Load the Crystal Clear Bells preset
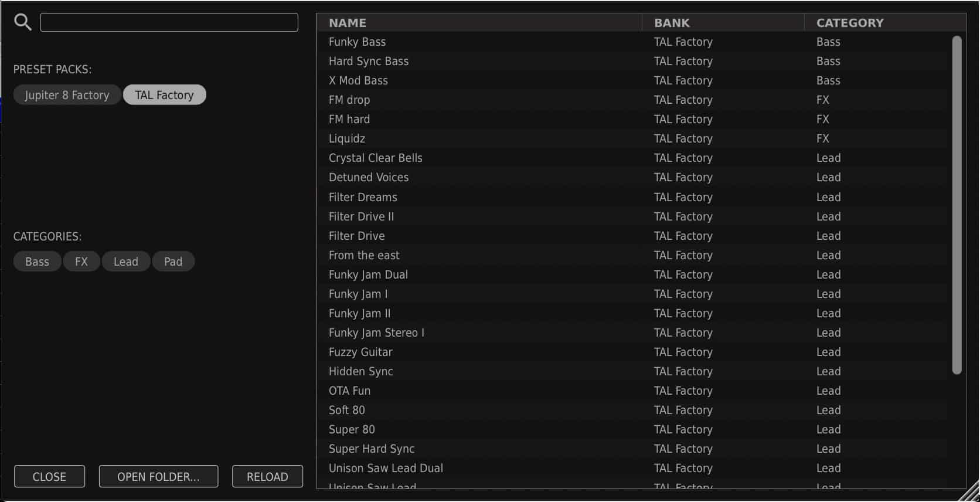Viewport: 980px width, 502px height. [375, 158]
